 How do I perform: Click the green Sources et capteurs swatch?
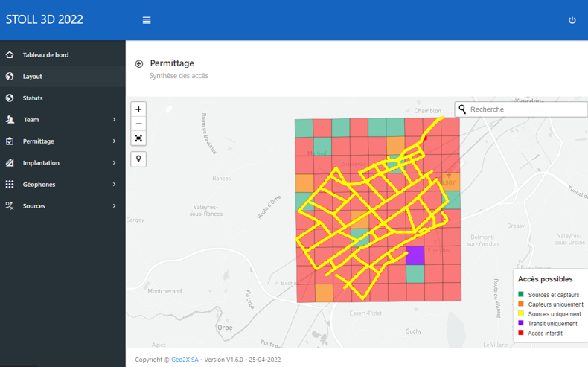point(521,295)
